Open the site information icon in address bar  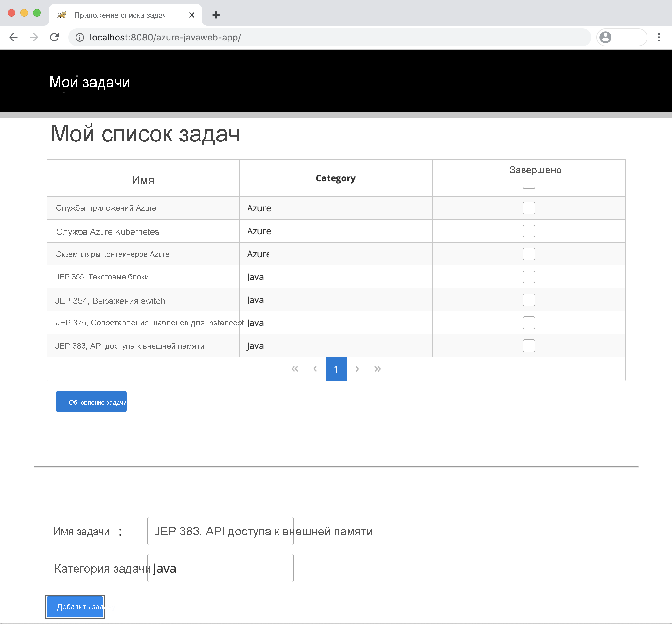(80, 38)
